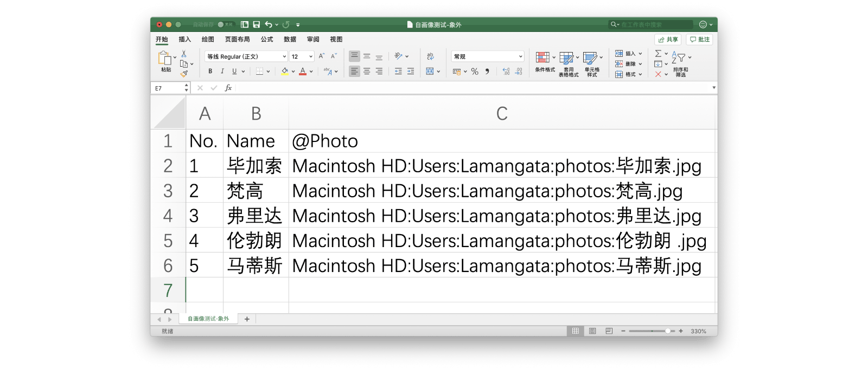Save the workbook with the floppy disk icon
Image resolution: width=868 pixels, height=369 pixels.
257,24
